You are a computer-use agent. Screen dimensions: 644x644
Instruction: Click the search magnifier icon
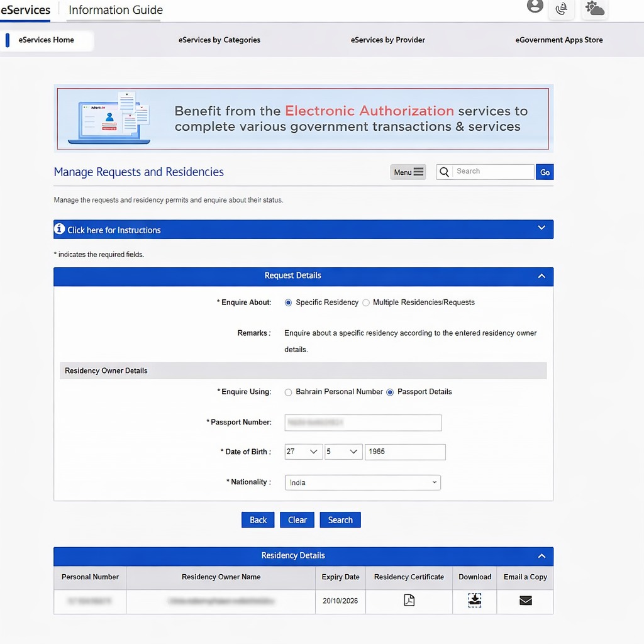coord(443,171)
